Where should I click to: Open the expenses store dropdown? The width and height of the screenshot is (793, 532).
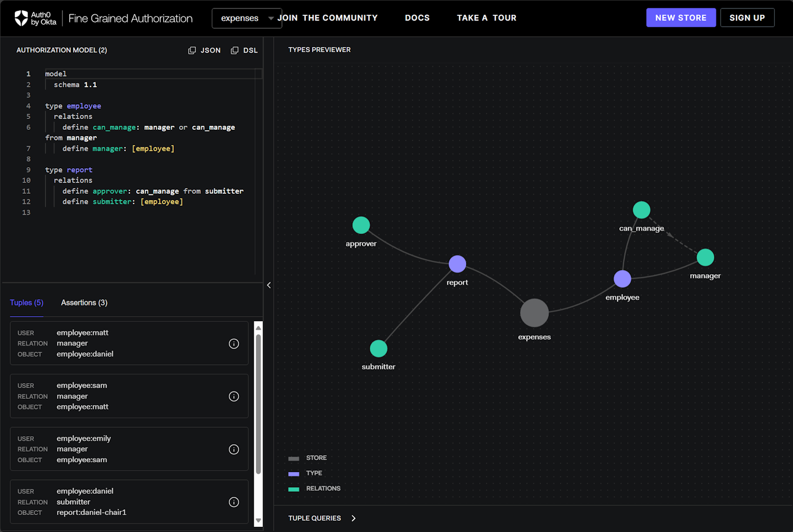(x=247, y=18)
